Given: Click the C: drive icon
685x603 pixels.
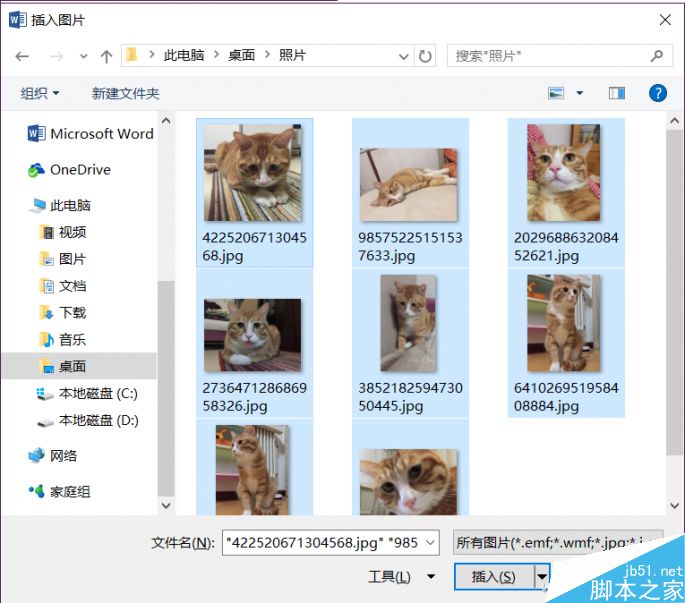Looking at the screenshot, I should [45, 393].
